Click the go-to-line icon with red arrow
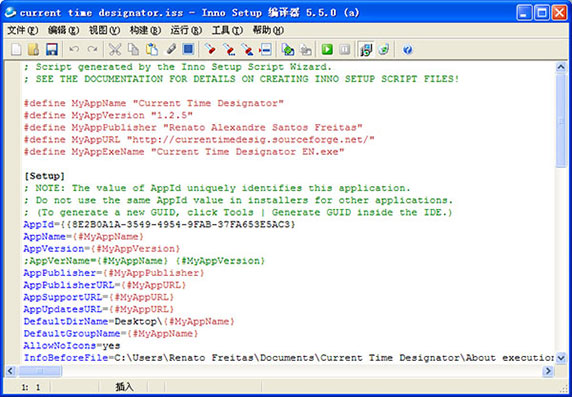The image size is (572, 397). (265, 49)
